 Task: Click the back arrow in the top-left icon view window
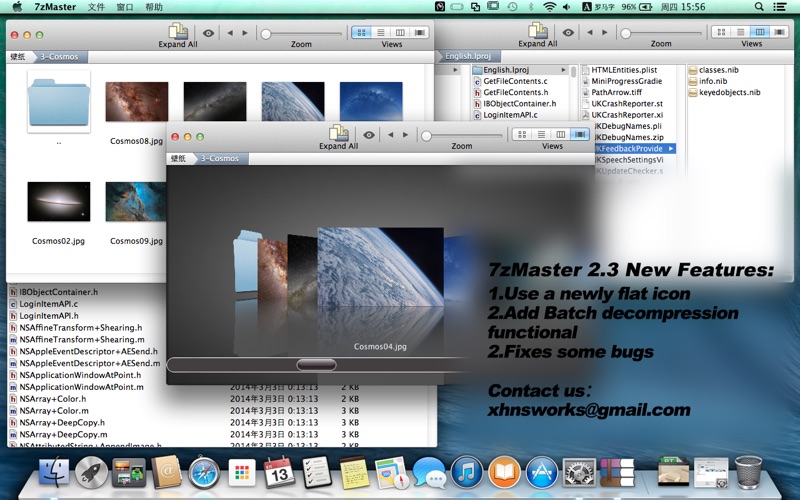230,33
